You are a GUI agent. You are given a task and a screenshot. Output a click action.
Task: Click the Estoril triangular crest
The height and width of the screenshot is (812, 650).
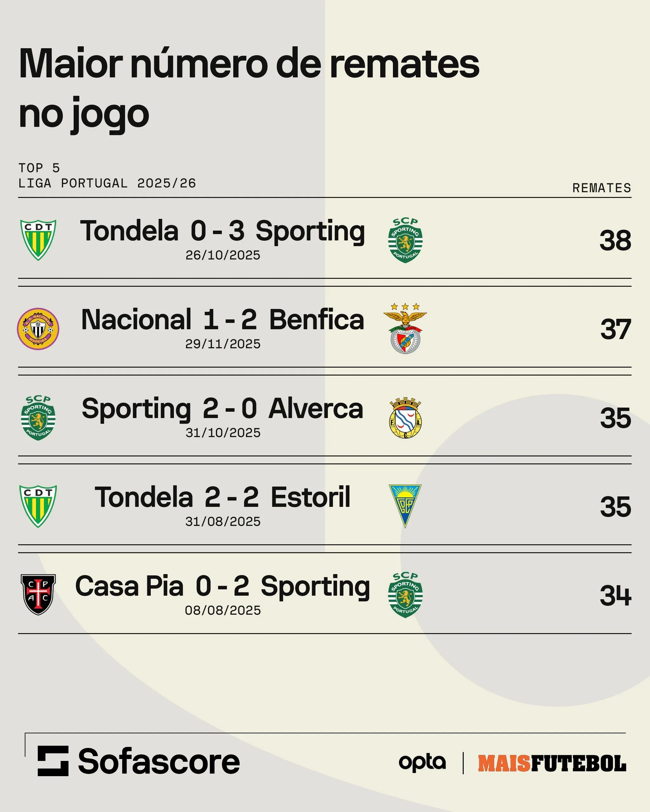(x=405, y=506)
